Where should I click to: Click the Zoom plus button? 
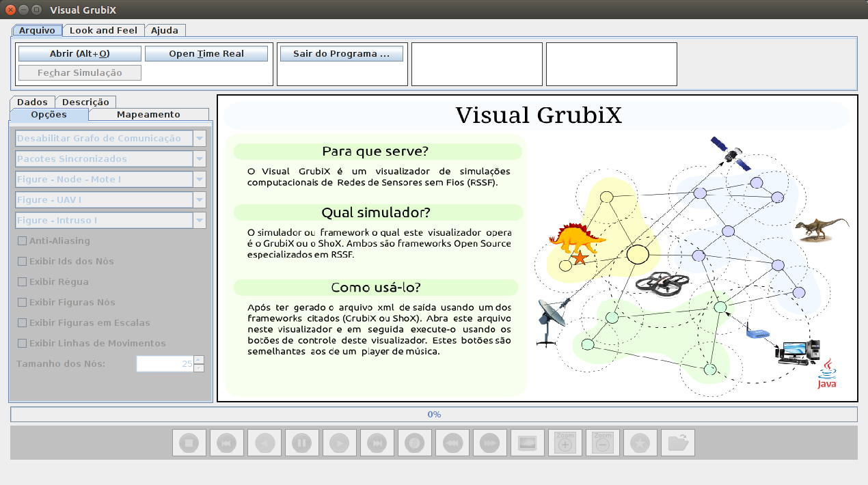(x=565, y=443)
